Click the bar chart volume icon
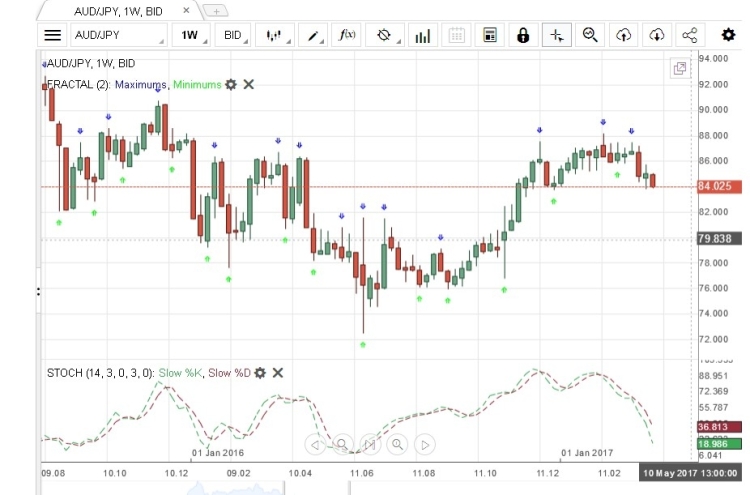Screen dimensions: 750x495 [423, 35]
